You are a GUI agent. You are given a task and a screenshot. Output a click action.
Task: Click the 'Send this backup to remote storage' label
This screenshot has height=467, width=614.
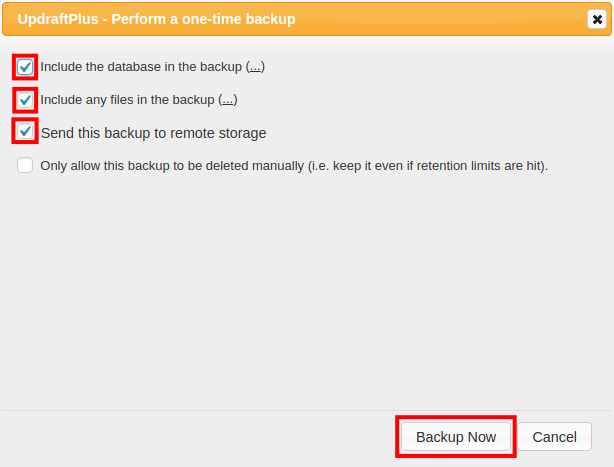[x=153, y=133]
